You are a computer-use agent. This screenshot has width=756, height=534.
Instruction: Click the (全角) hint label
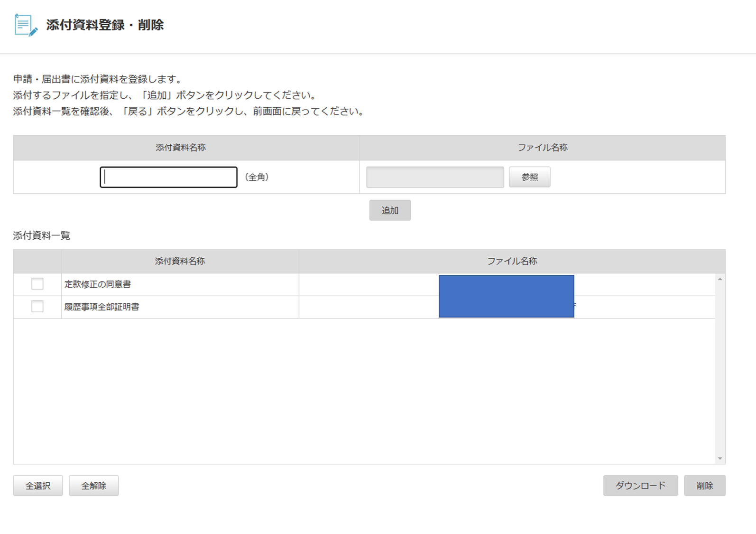pos(257,177)
